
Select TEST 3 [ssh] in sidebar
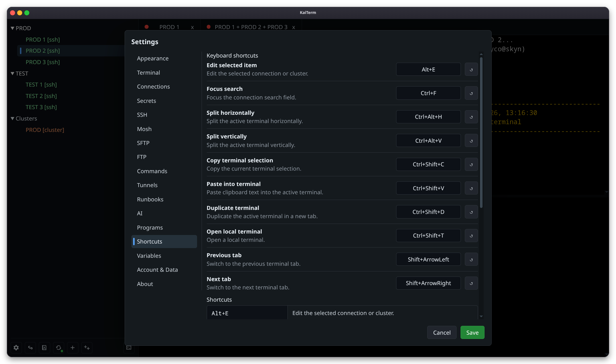coord(41,107)
